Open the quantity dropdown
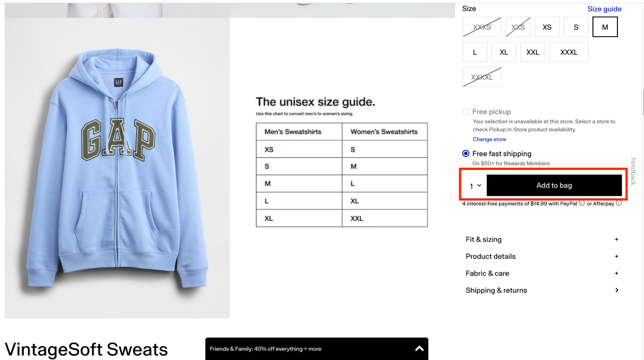The width and height of the screenshot is (644, 360). pos(475,186)
